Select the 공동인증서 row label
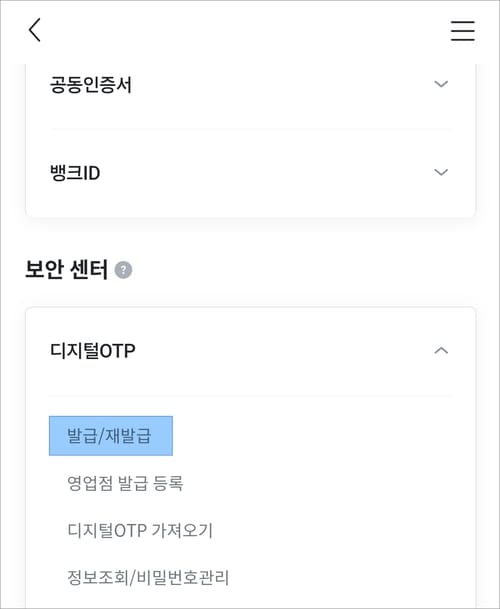This screenshot has height=609, width=500. [91, 85]
